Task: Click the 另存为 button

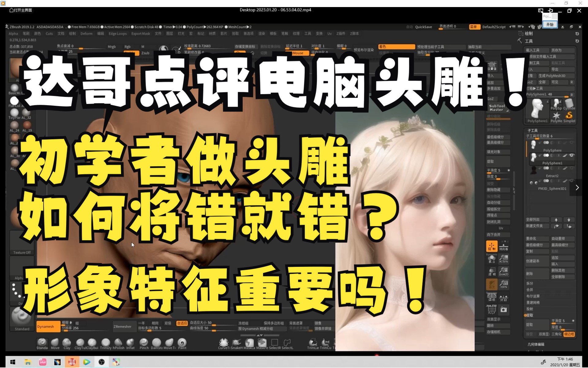Action: click(x=562, y=50)
